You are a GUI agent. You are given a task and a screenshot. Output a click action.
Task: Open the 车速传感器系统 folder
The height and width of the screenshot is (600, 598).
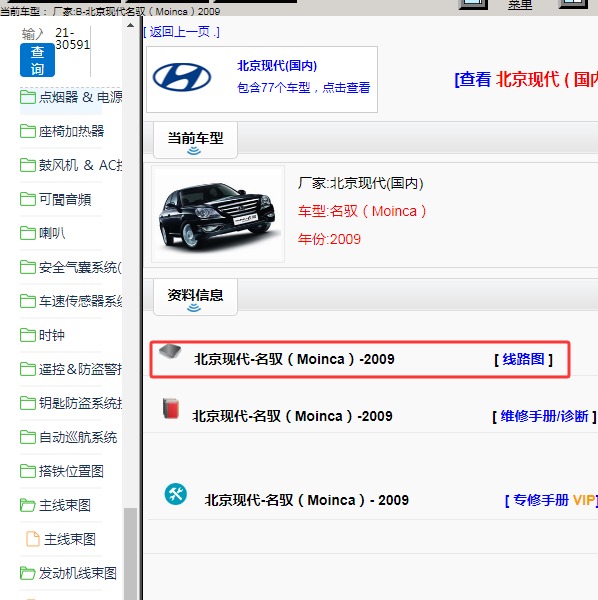[x=80, y=301]
